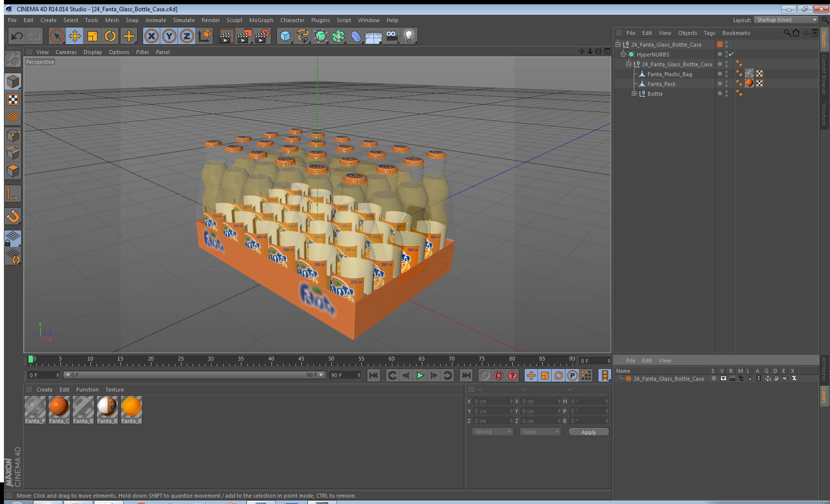Click the record active objects button
The width and height of the screenshot is (830, 504).
[x=485, y=375]
